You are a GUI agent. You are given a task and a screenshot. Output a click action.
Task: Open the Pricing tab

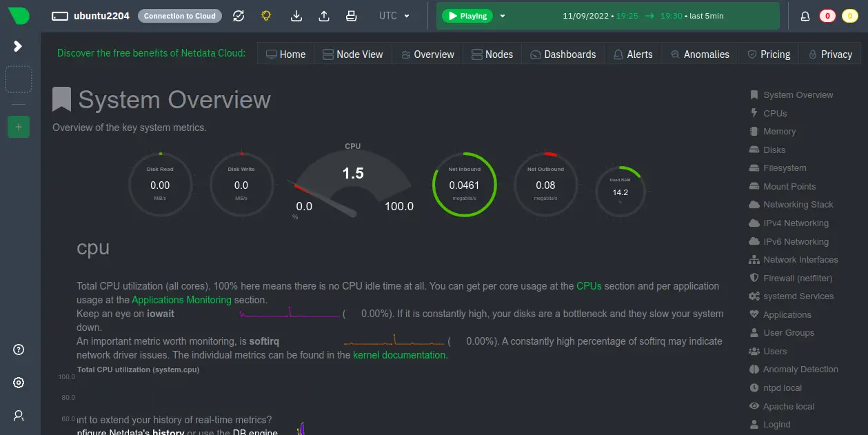click(x=769, y=54)
